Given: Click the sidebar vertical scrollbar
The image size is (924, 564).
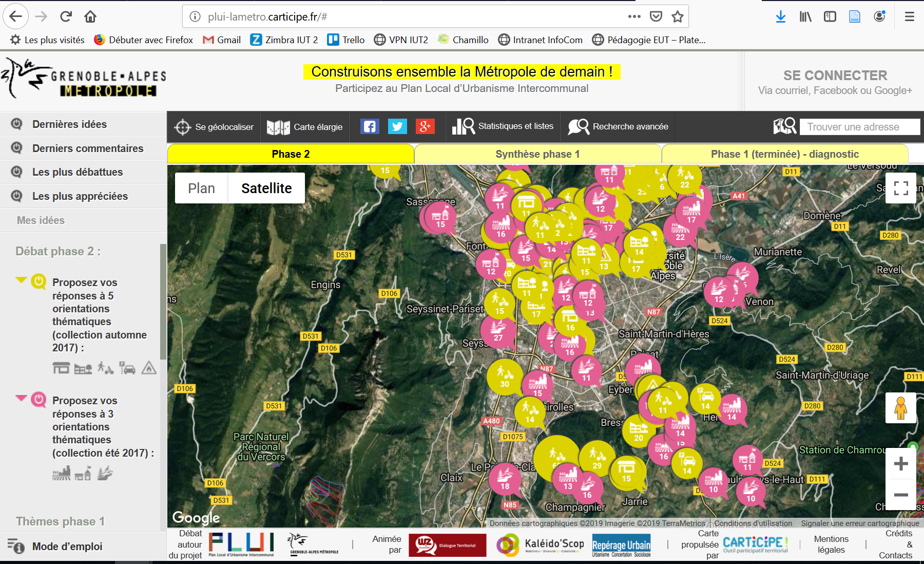Looking at the screenshot, I should tap(163, 302).
